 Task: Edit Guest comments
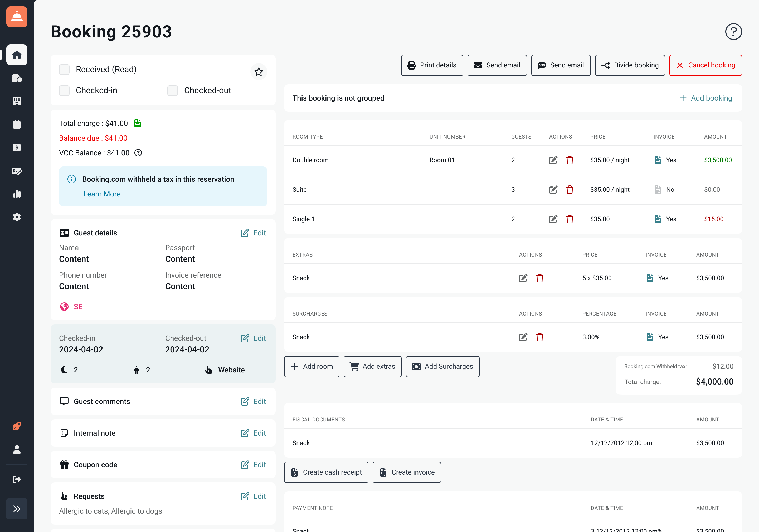tap(253, 401)
